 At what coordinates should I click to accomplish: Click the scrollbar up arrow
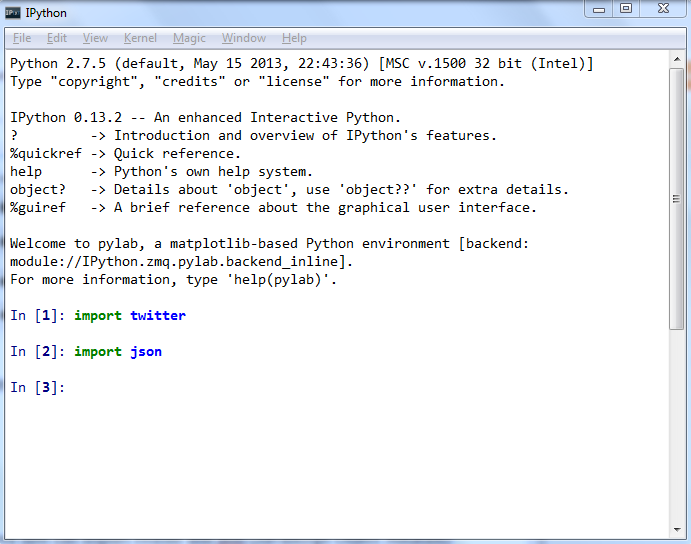click(677, 59)
